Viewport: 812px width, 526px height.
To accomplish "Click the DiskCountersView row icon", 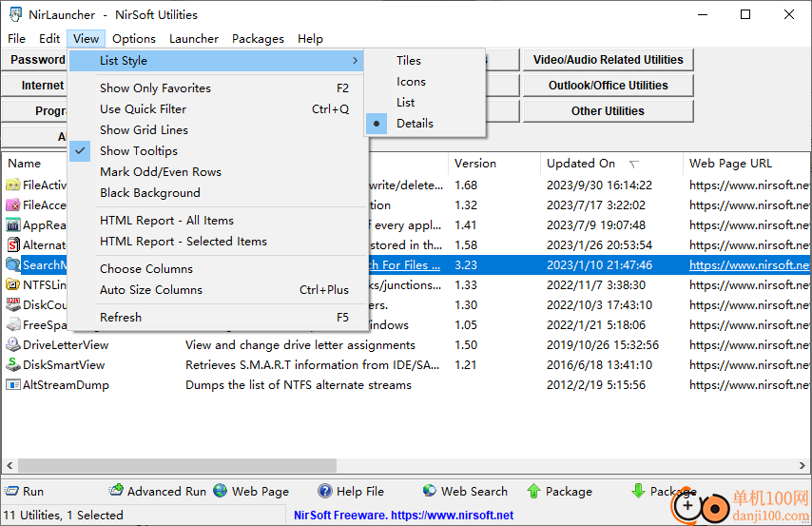I will [x=13, y=304].
